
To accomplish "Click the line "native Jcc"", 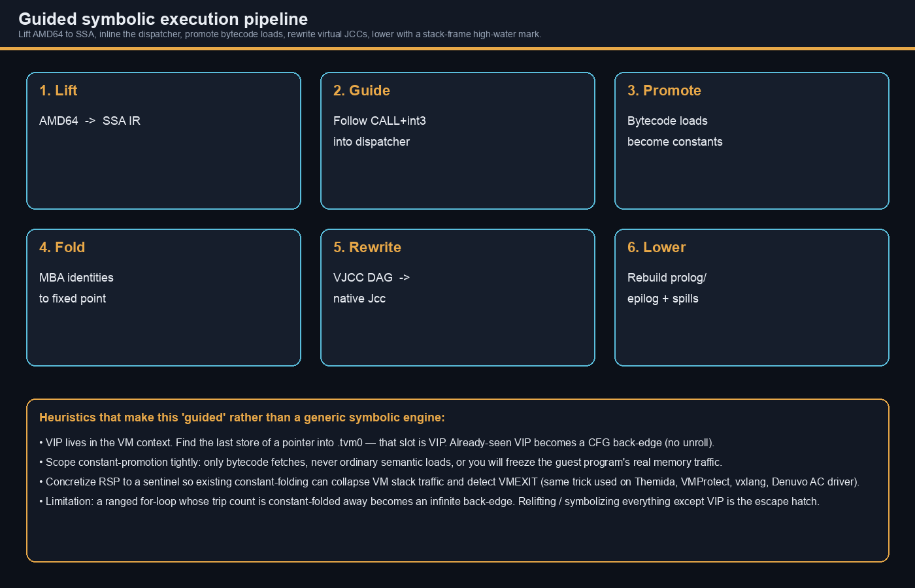I will point(359,299).
